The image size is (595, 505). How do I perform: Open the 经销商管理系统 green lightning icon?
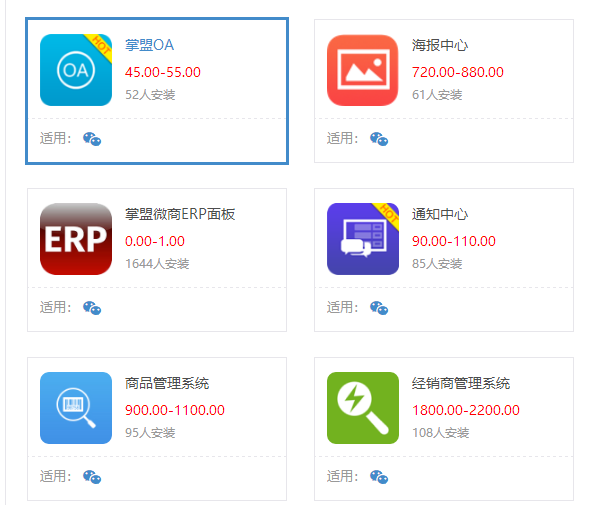click(363, 408)
